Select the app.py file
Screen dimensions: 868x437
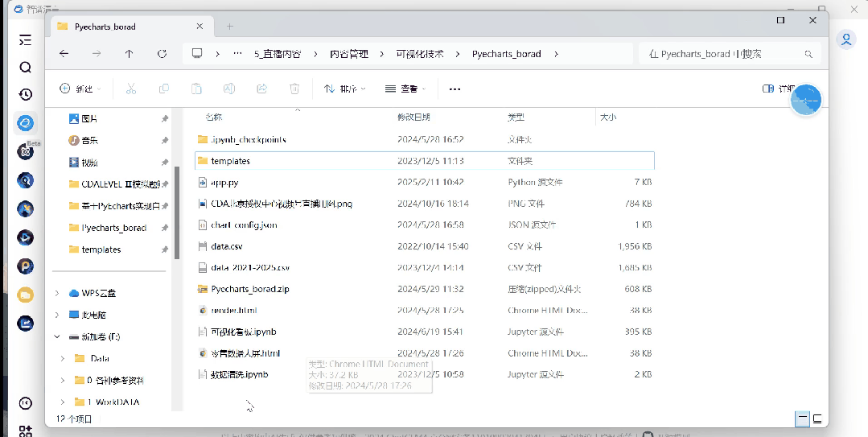(224, 183)
